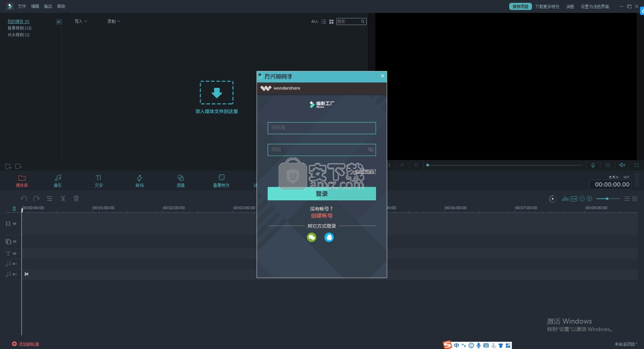Open the 输出 menu
This screenshot has width=644, height=349.
pos(48,6)
